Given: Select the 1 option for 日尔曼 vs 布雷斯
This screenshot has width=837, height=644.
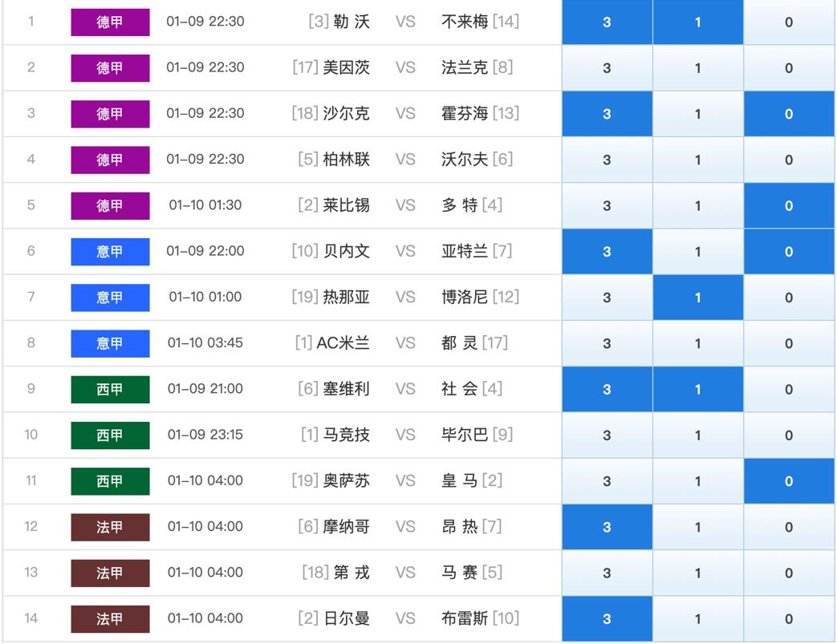Looking at the screenshot, I should click(697, 618).
